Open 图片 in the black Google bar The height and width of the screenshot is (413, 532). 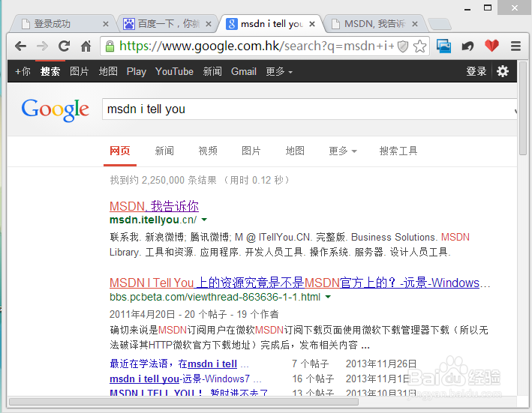(79, 71)
